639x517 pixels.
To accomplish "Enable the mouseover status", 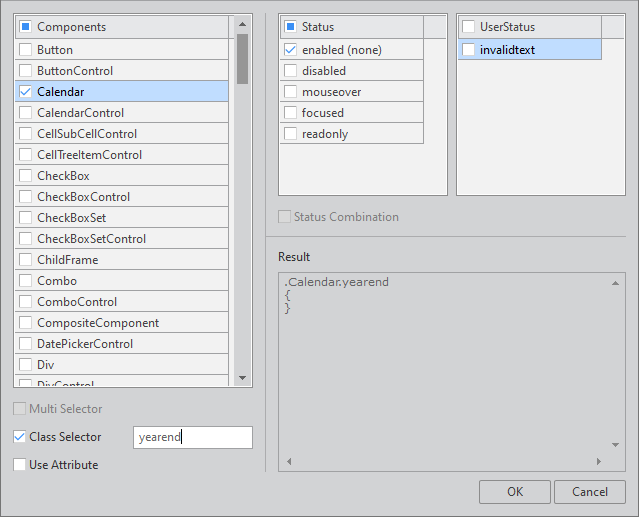I will click(x=290, y=92).
